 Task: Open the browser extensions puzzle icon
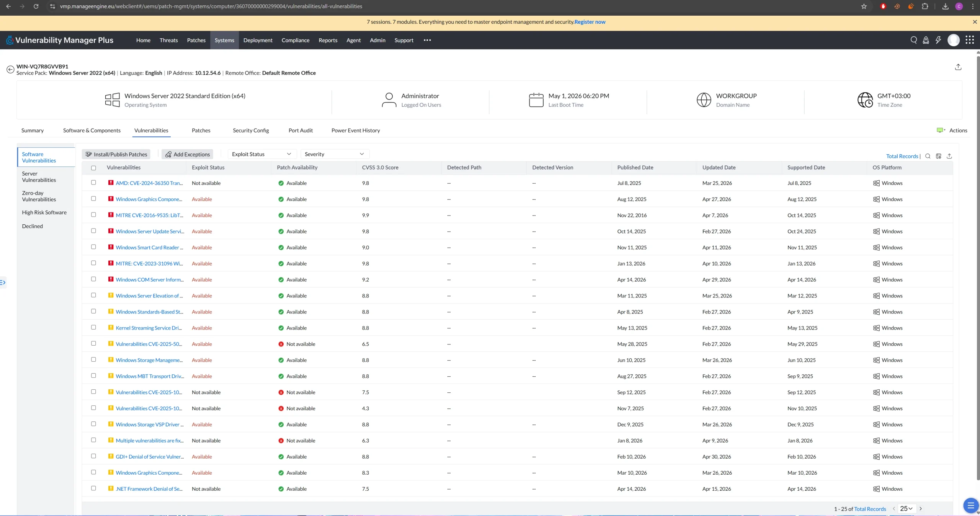click(x=925, y=6)
